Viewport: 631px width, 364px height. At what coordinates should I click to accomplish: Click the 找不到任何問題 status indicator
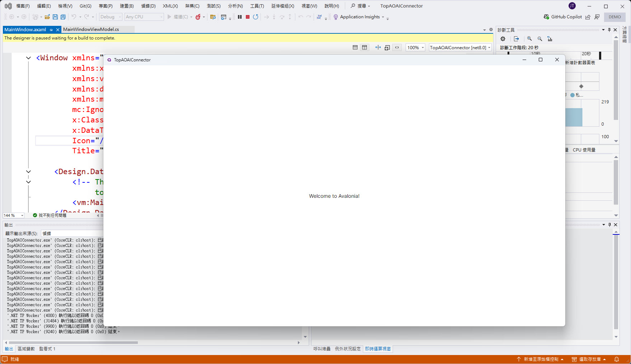(x=50, y=215)
